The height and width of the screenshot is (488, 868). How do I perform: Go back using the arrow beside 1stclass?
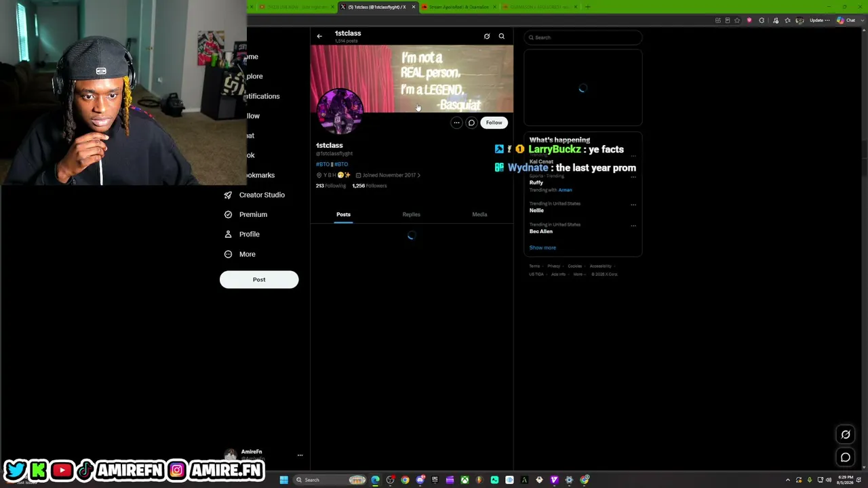click(319, 37)
